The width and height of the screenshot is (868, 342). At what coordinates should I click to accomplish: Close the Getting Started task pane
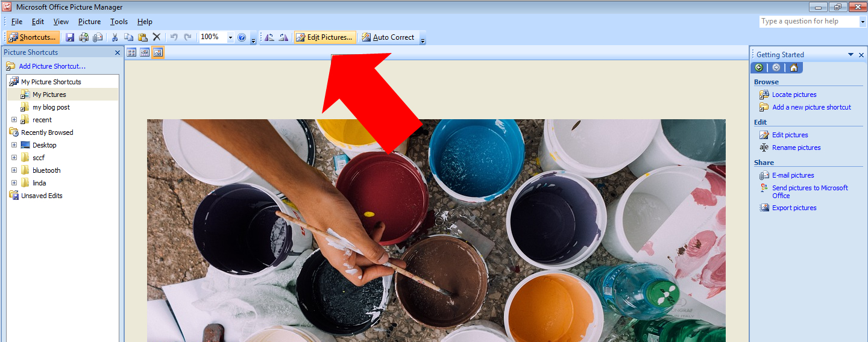click(861, 55)
